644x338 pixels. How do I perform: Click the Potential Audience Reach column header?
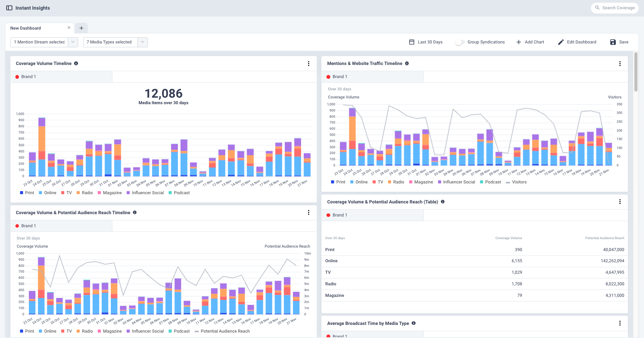[x=605, y=238]
